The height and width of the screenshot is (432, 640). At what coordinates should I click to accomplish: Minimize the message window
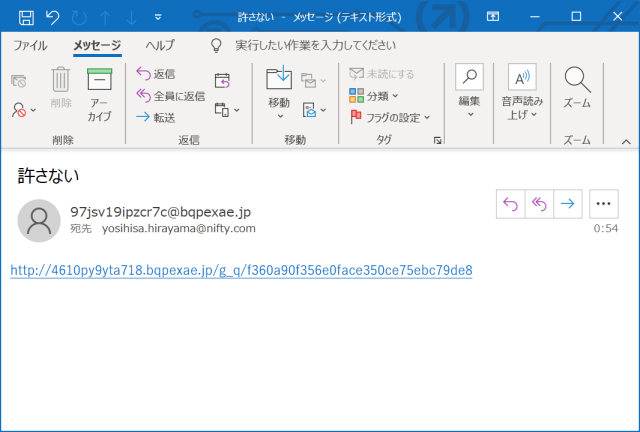[x=535, y=16]
